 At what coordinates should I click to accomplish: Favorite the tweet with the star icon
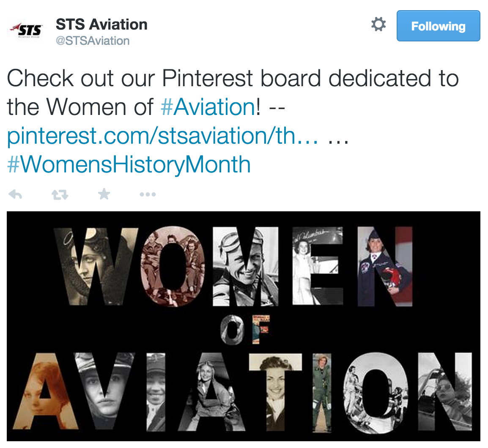coord(104,194)
